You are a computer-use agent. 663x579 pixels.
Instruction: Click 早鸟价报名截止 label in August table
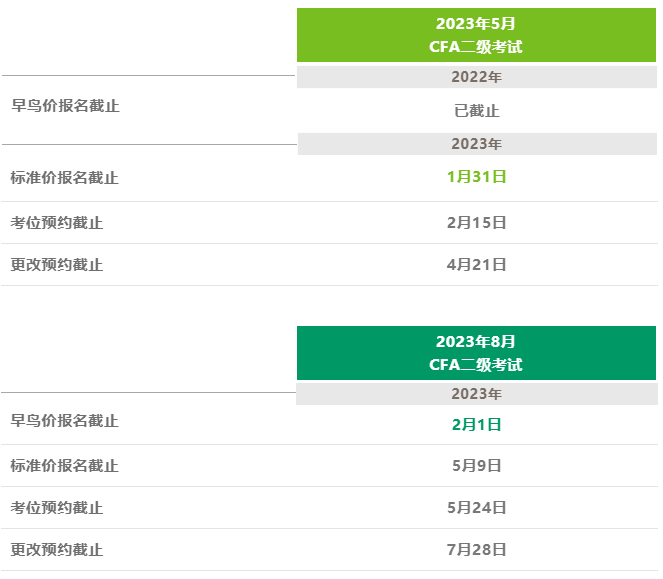click(64, 421)
